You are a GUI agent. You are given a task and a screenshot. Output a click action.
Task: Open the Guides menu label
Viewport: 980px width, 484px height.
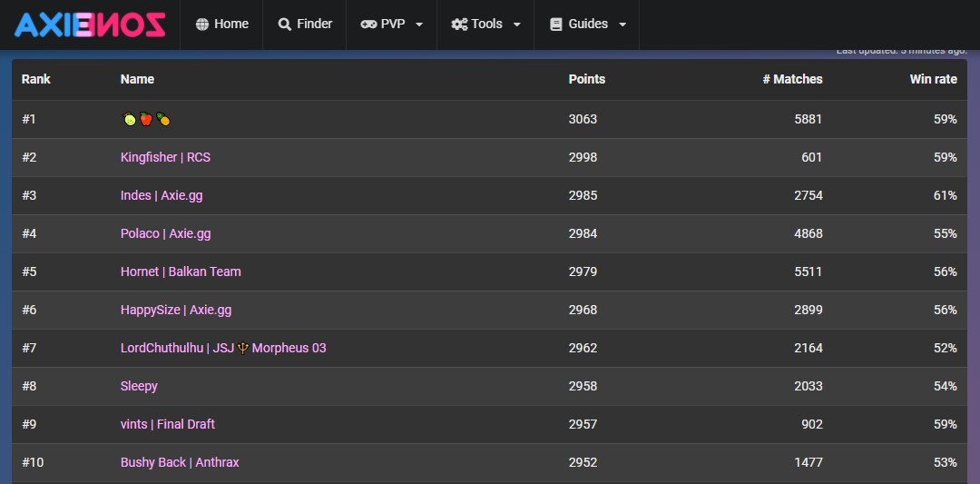[588, 24]
